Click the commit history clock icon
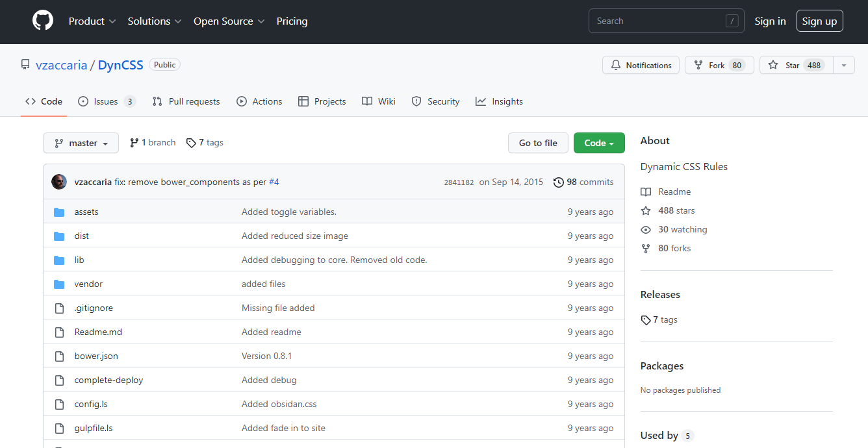The width and height of the screenshot is (868, 448). [x=559, y=182]
